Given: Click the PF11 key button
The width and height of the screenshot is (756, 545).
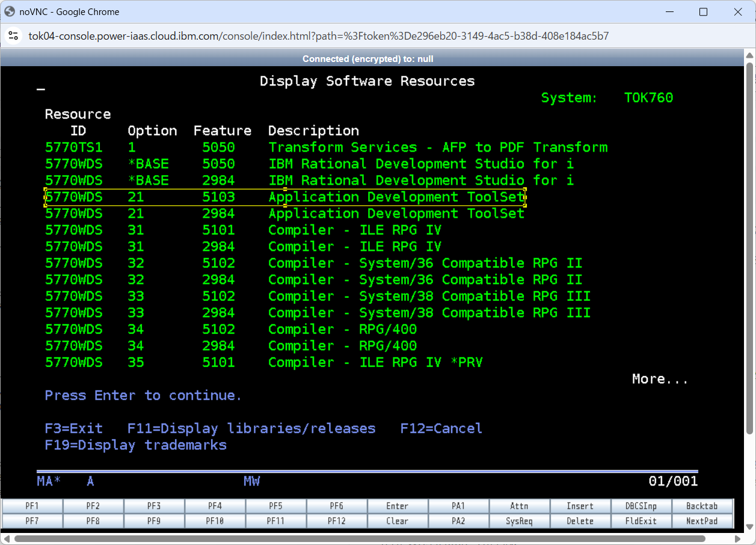Looking at the screenshot, I should click(x=276, y=521).
